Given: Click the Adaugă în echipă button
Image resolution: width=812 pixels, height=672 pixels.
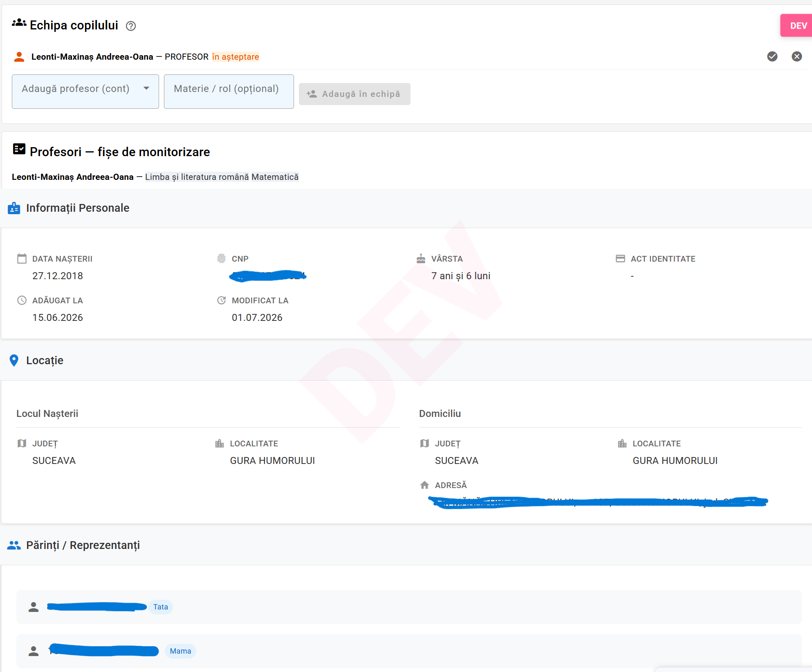Looking at the screenshot, I should pos(354,94).
